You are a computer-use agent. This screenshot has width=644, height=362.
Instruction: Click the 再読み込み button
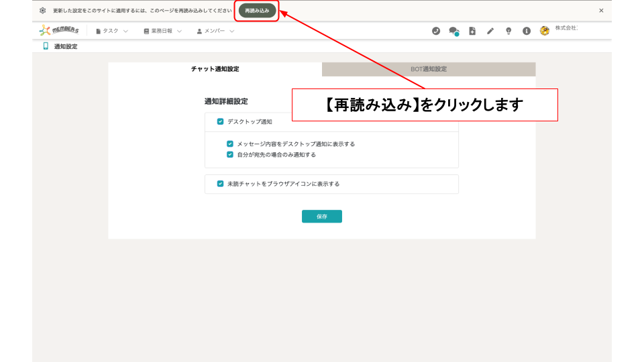tap(258, 11)
